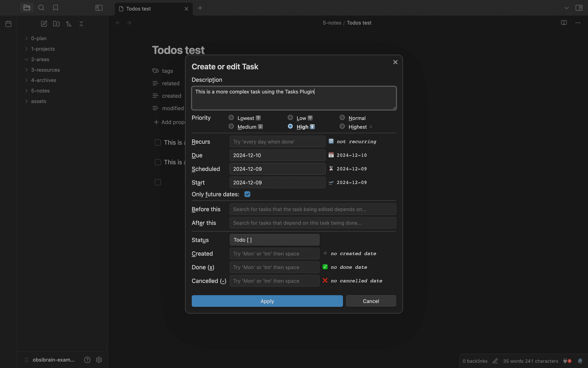588x368 pixels.
Task: Select Normal priority radio button
Action: 342,118
